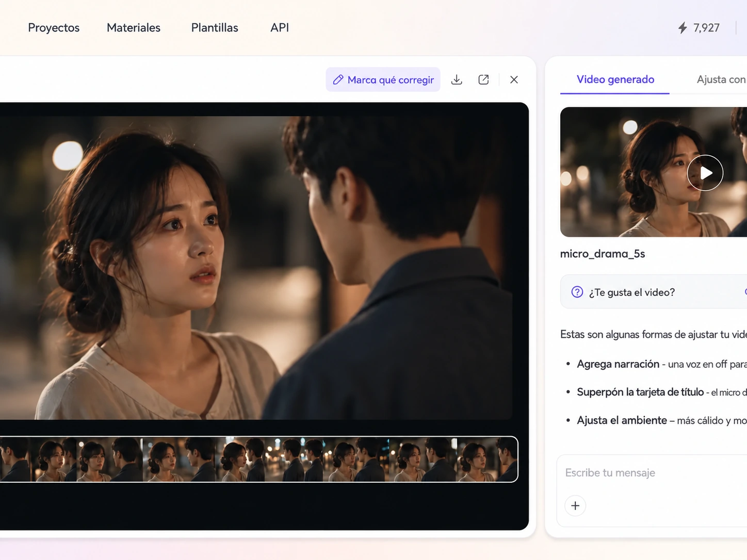Go to Materiales
The image size is (747, 560).
click(x=134, y=28)
